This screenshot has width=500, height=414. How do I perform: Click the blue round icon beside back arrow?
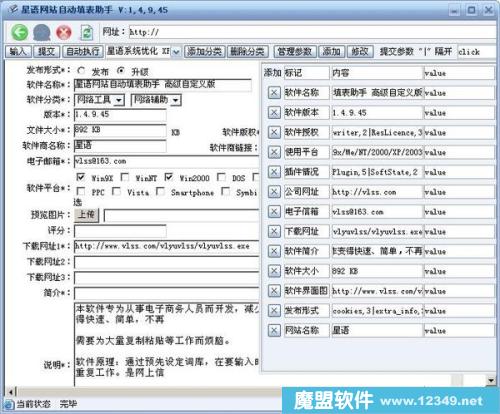coord(42,32)
